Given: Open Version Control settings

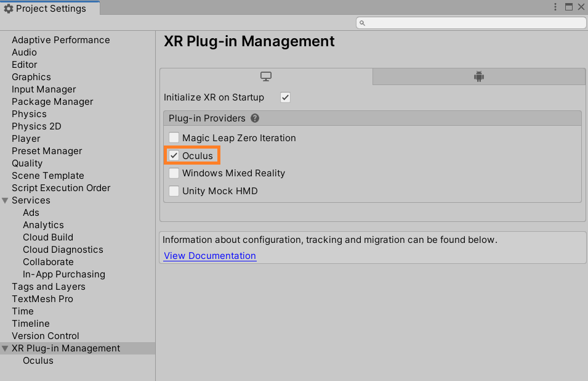Looking at the screenshot, I should click(46, 336).
